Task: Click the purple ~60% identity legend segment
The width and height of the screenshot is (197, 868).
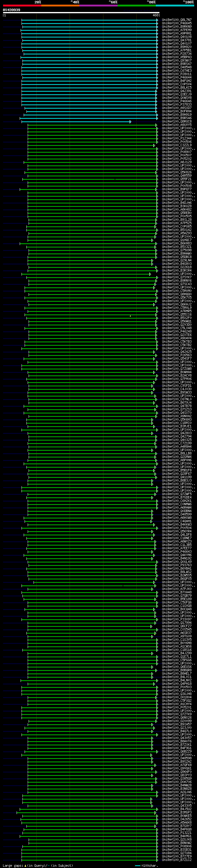Action: 98,6
